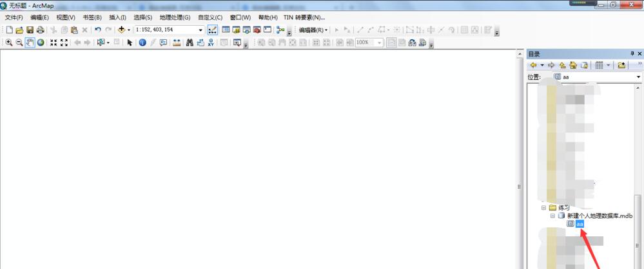This screenshot has height=269, width=644.
Task: Open the Find Route tool
Action: 200,42
